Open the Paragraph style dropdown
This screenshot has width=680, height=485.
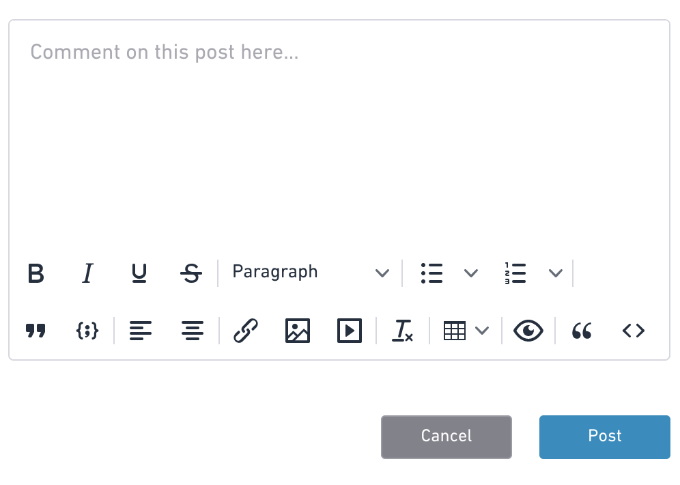[x=310, y=272]
